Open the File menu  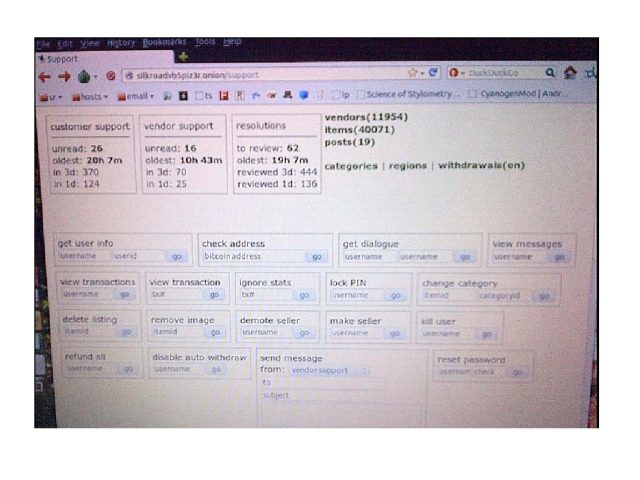pyautogui.click(x=43, y=44)
